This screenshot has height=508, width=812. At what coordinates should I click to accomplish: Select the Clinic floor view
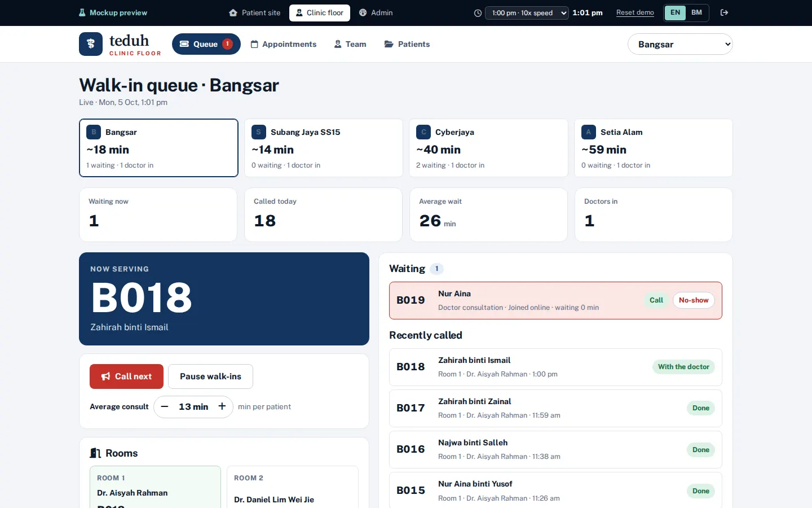pyautogui.click(x=320, y=13)
